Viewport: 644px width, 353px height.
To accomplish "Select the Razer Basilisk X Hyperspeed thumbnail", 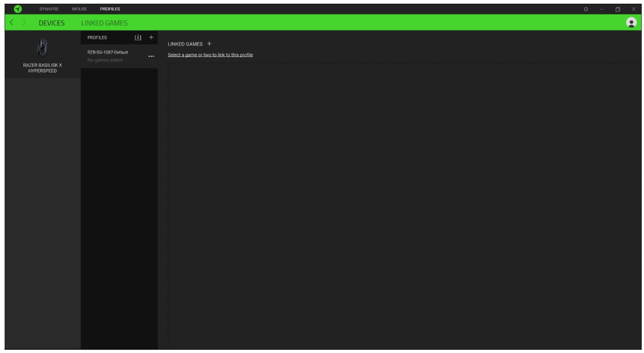I will [x=43, y=48].
